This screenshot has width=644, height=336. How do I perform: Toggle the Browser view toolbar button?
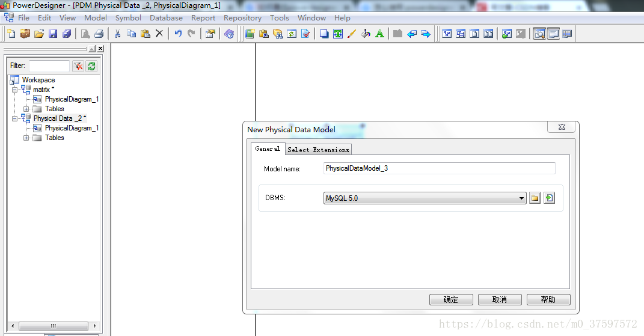pyautogui.click(x=539, y=34)
